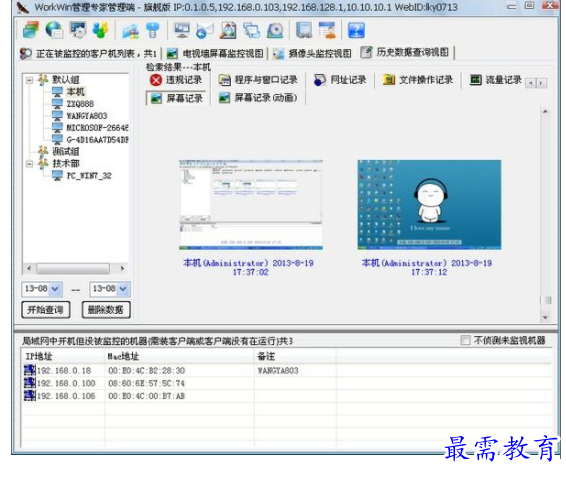Open the 流量记录 tab
Screen dimensions: 566x480
[496, 80]
